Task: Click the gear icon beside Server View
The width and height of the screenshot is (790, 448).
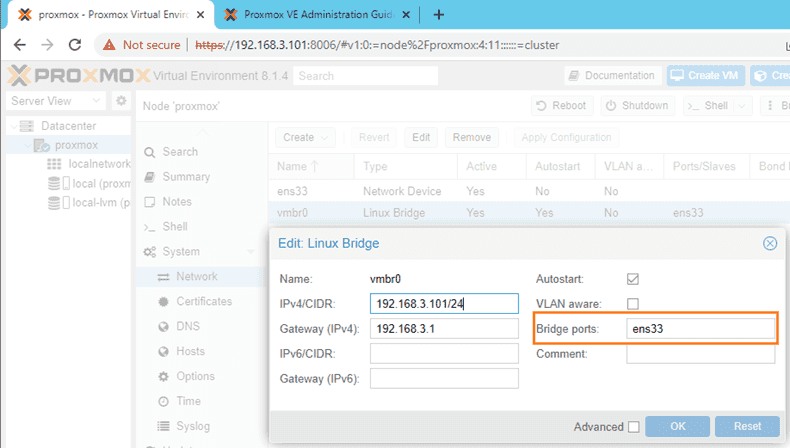Action: 121,101
